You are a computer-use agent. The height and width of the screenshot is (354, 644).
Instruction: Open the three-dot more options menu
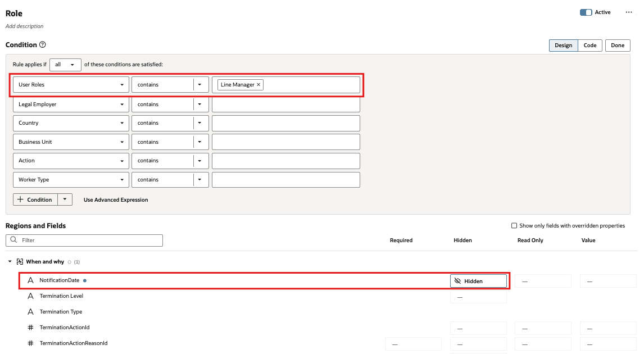pos(629,12)
